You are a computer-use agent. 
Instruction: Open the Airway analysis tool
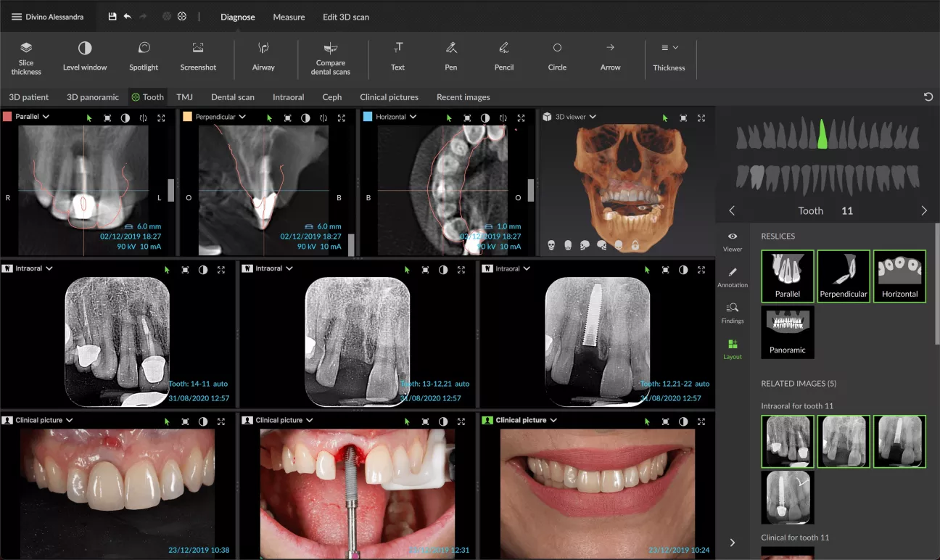tap(264, 58)
